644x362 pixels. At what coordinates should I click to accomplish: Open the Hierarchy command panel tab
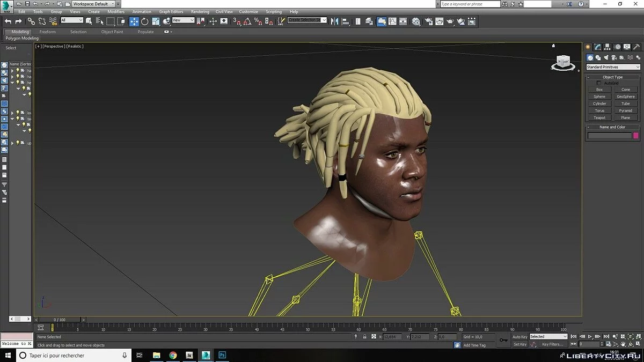point(608,47)
